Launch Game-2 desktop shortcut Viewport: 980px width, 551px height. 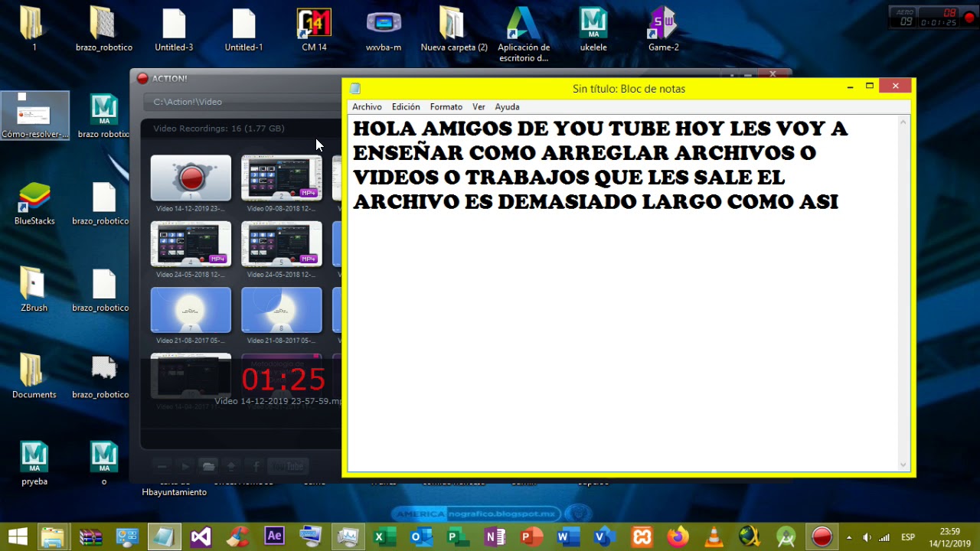tap(663, 30)
